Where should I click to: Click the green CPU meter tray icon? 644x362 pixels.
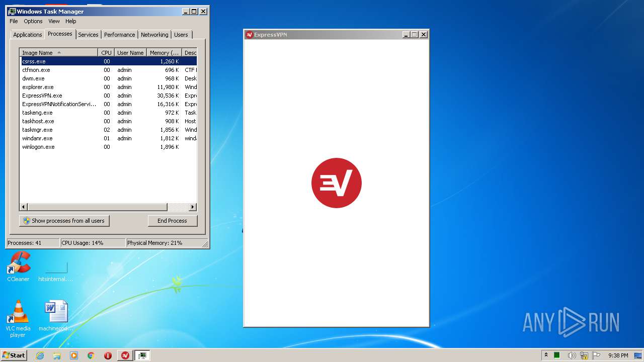tap(557, 355)
